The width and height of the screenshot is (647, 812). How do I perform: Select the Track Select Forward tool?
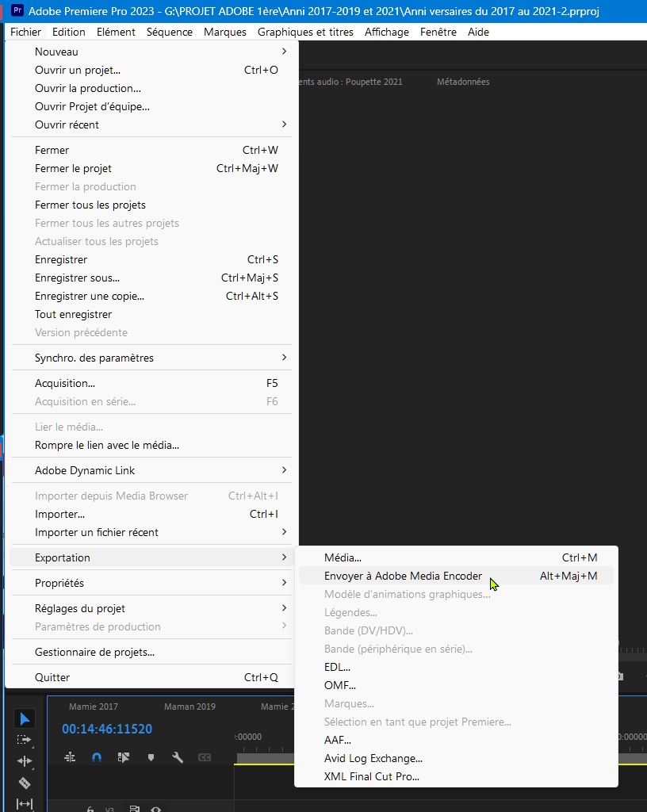(25, 740)
